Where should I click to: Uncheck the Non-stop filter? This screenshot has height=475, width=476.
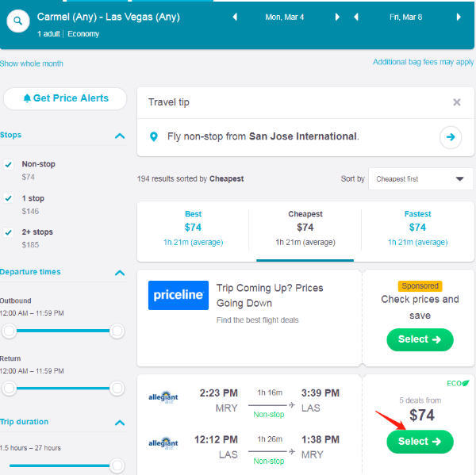click(9, 164)
